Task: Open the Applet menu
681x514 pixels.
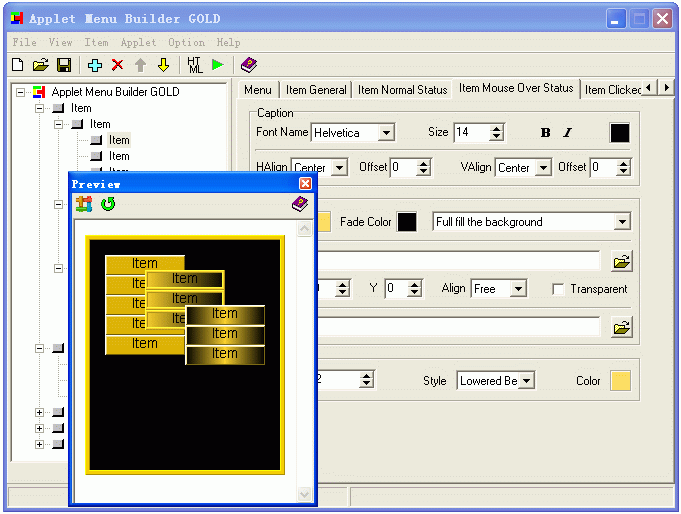Action: pyautogui.click(x=139, y=43)
